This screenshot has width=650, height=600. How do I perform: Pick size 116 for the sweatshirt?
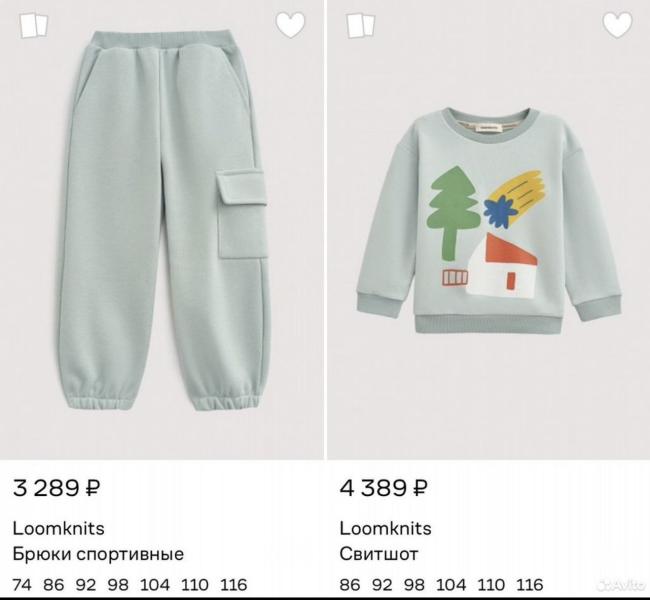click(x=530, y=585)
